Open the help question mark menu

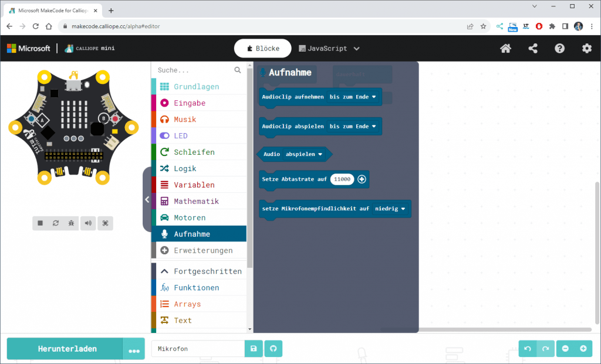[559, 49]
